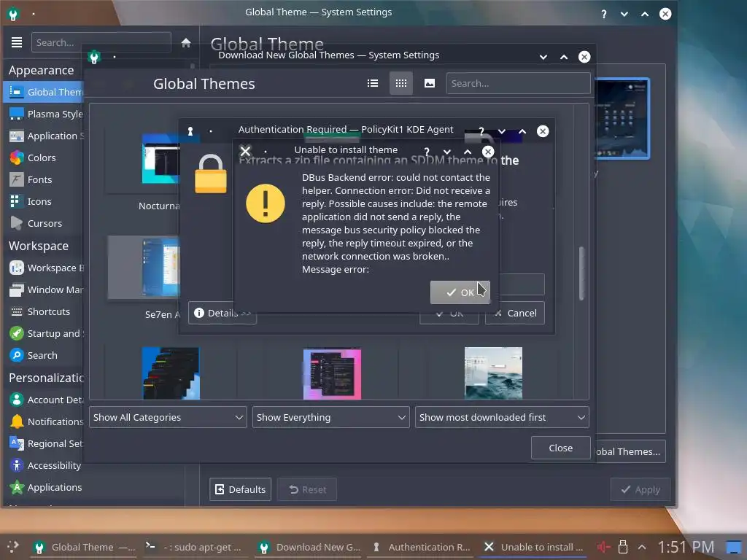Screen dimensions: 747x560
Task: Switch to Global Theme taskbar entry
Action: point(83,547)
